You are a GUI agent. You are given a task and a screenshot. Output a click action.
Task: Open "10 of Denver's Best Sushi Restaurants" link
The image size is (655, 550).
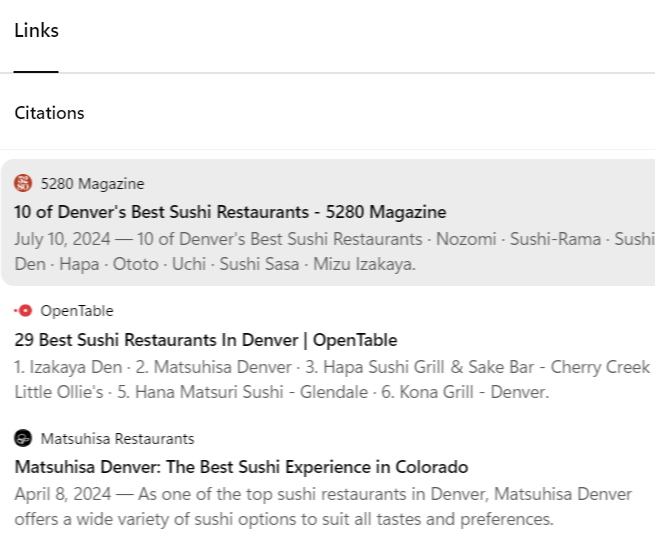pyautogui.click(x=230, y=212)
